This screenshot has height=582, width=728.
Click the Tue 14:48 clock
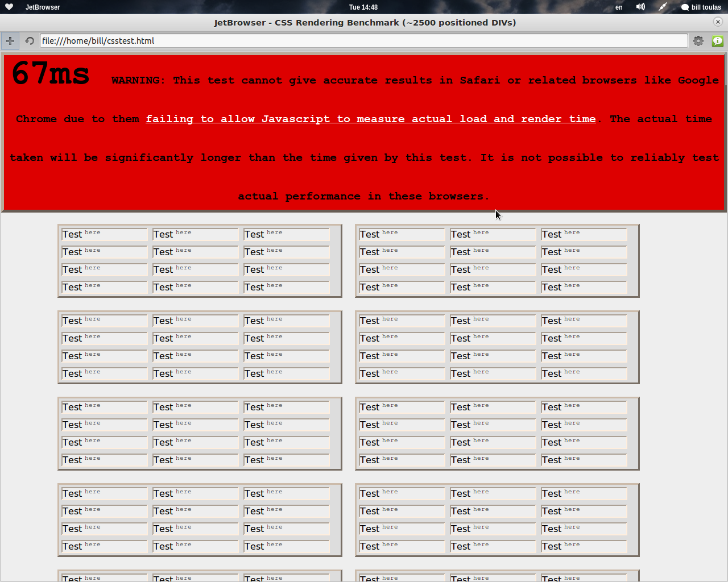(363, 7)
